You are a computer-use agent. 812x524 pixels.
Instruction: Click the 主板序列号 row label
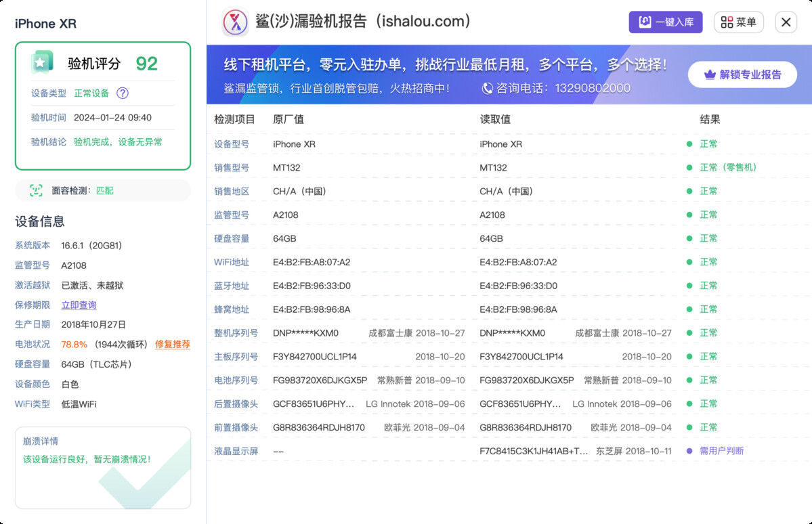[236, 357]
